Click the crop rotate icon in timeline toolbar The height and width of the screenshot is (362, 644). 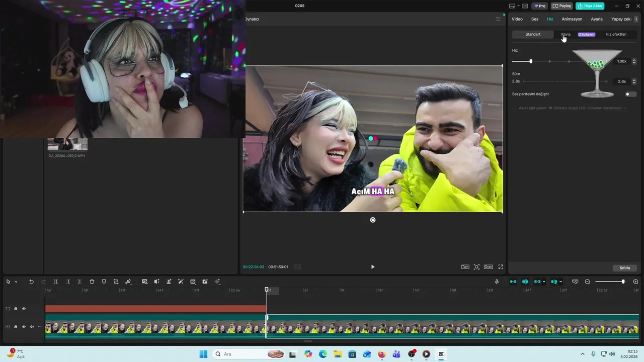pos(116,282)
